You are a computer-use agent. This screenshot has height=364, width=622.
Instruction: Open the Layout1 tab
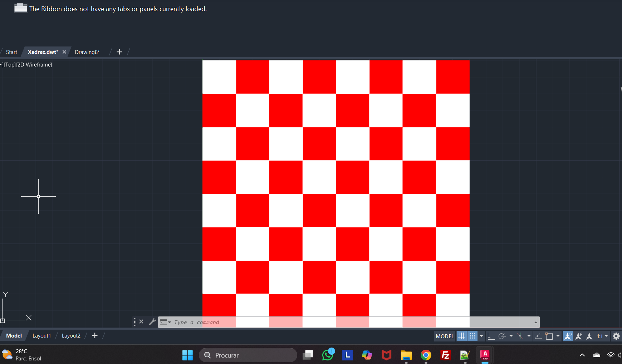click(x=41, y=336)
